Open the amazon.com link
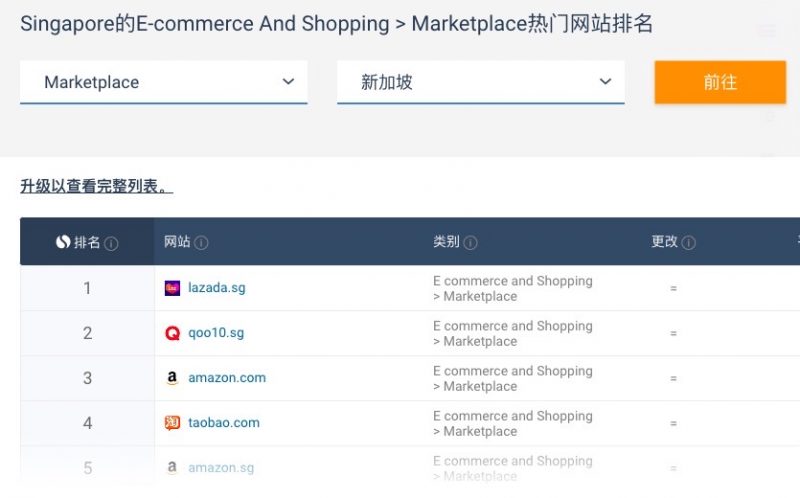800x498 pixels. pos(227,378)
